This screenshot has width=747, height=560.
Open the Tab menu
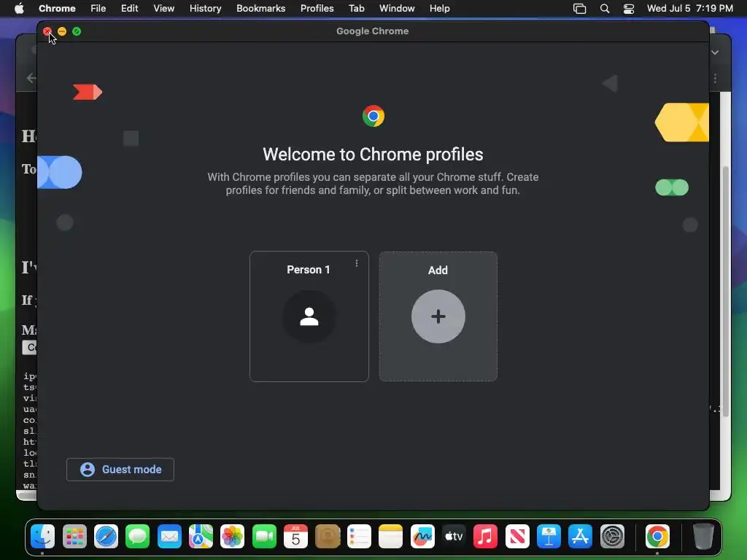[356, 9]
